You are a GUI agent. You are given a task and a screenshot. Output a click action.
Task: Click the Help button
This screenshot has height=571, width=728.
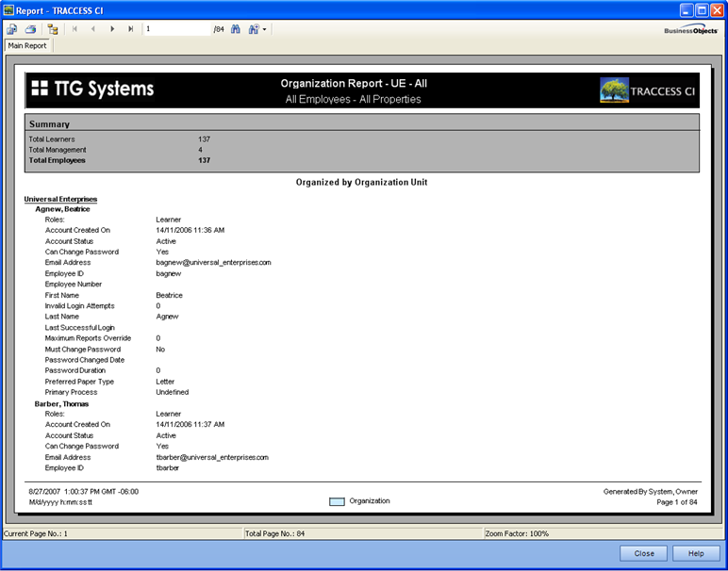(696, 553)
